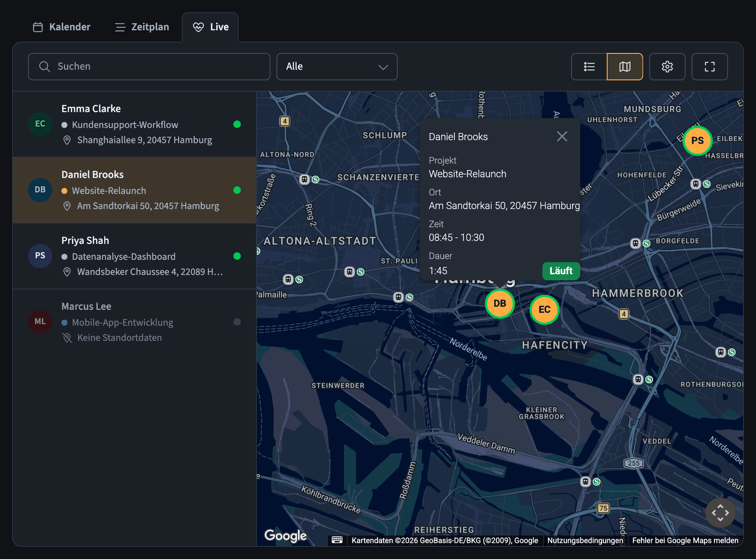Open the Kalender tab

pos(61,27)
